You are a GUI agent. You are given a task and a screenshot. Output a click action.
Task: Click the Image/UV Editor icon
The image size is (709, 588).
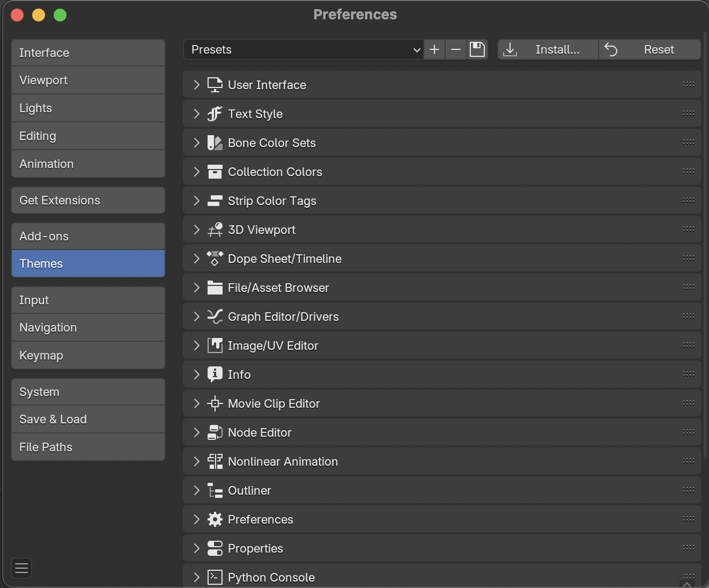point(215,346)
